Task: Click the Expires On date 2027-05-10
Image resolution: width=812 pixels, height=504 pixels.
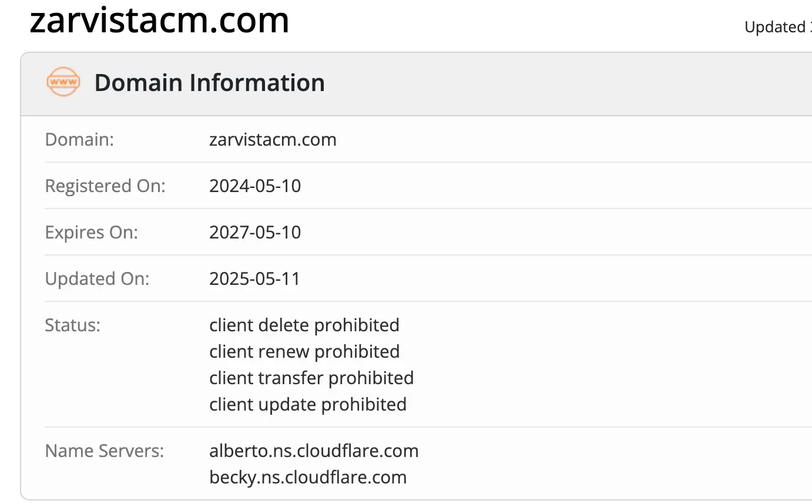Action: (x=255, y=232)
